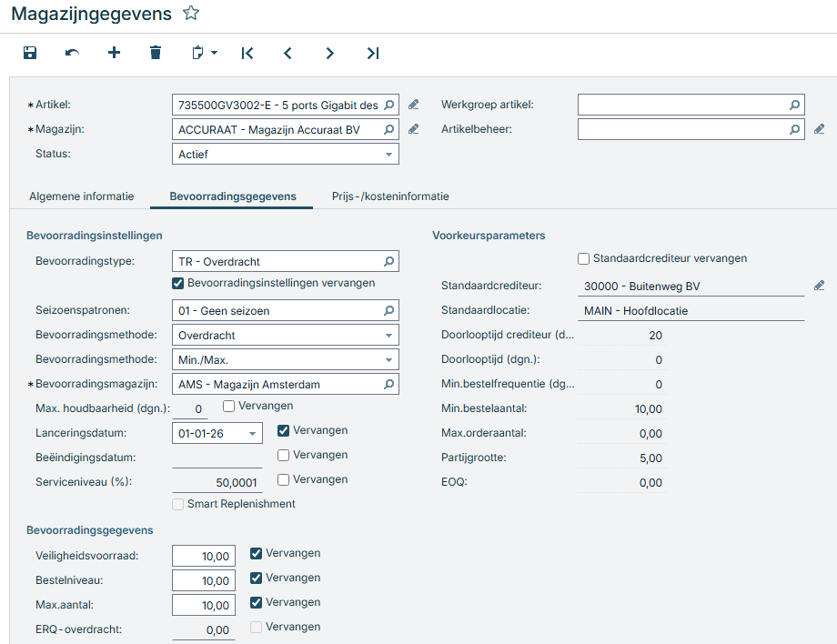This screenshot has height=644, width=837.
Task: Save the warehouse record with disk icon
Action: click(30, 52)
